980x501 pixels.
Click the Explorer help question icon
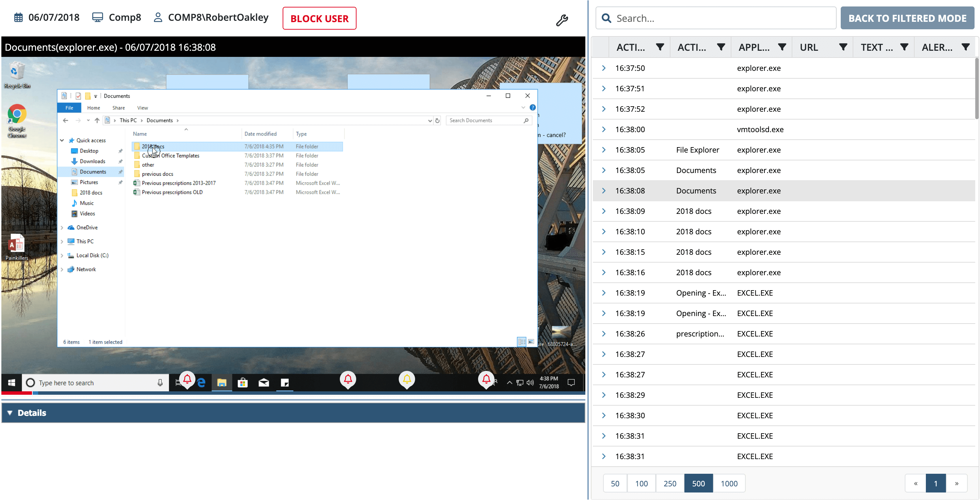click(533, 108)
